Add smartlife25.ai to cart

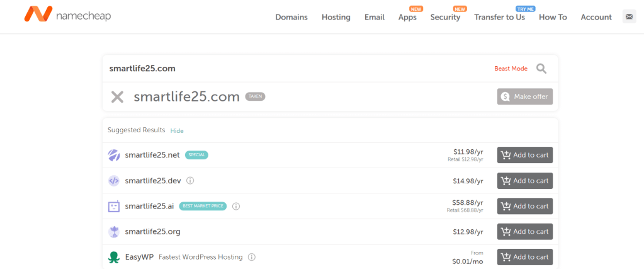coord(525,206)
